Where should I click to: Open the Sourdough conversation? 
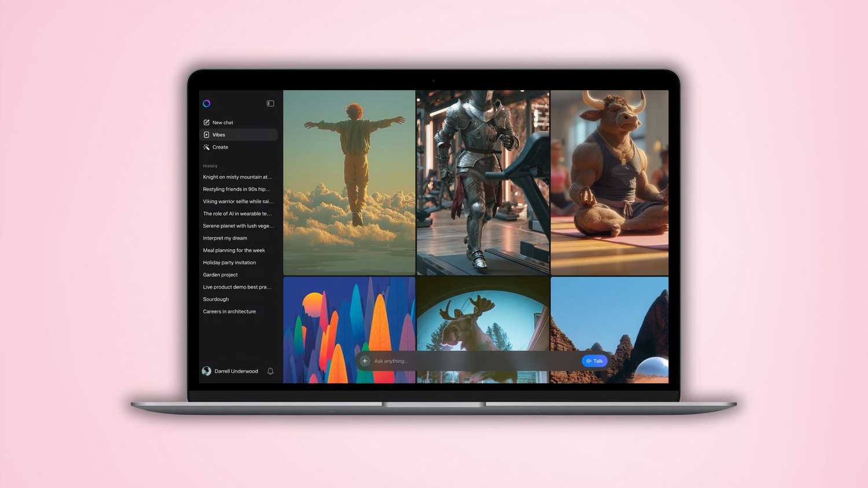215,299
